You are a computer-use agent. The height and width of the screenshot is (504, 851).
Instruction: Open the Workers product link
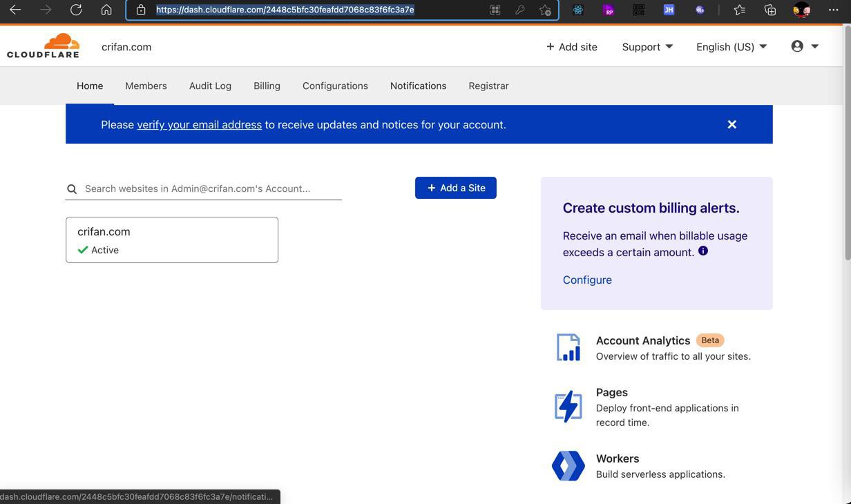click(618, 458)
